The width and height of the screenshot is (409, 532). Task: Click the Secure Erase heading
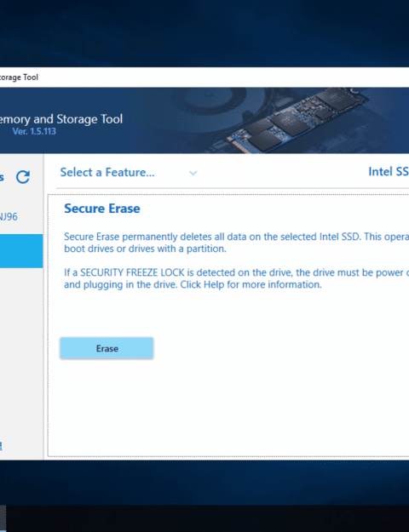pos(102,209)
